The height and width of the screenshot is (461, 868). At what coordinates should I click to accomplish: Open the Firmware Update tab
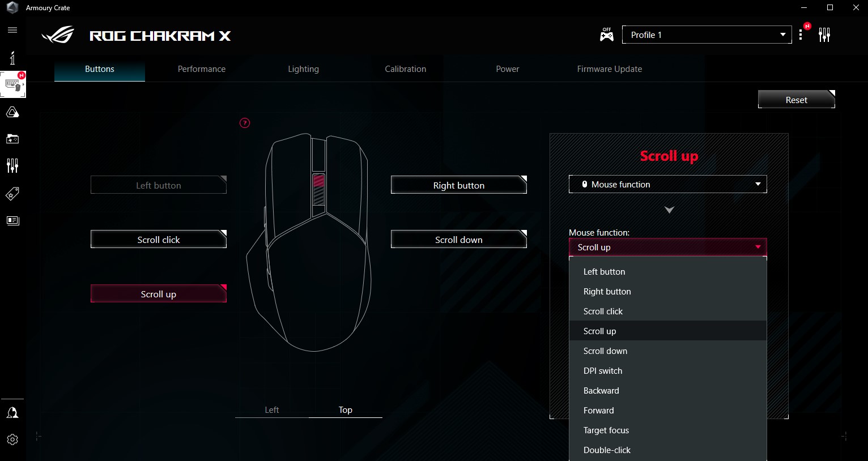tap(610, 69)
